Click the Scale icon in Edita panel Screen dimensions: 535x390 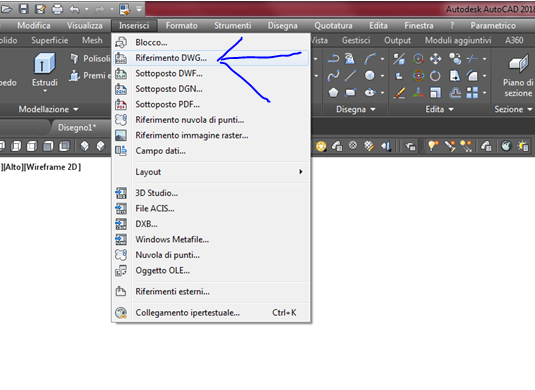click(435, 92)
